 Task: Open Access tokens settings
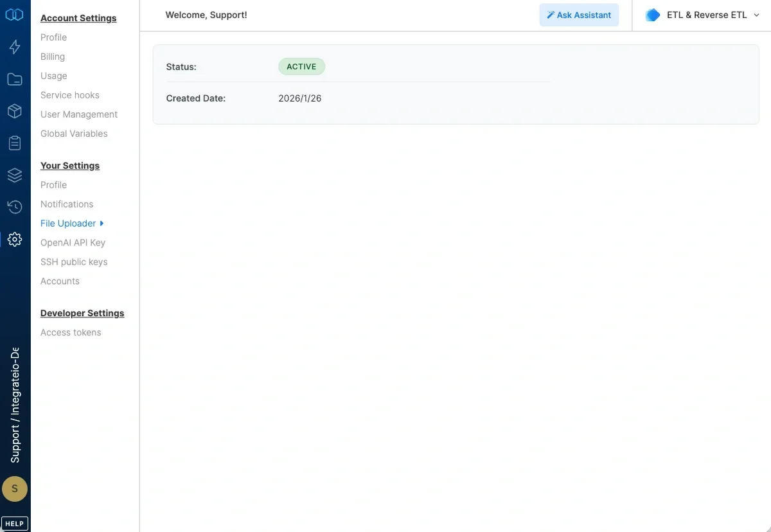(x=71, y=333)
